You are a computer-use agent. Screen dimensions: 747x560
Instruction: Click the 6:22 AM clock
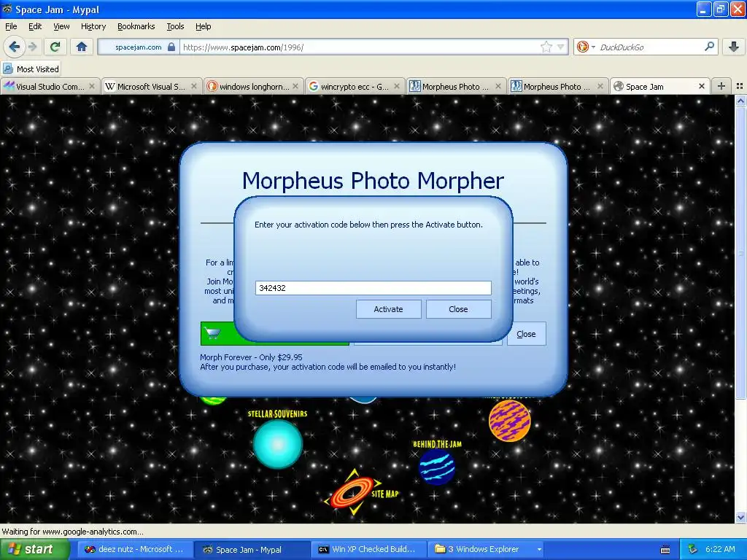(x=720, y=549)
